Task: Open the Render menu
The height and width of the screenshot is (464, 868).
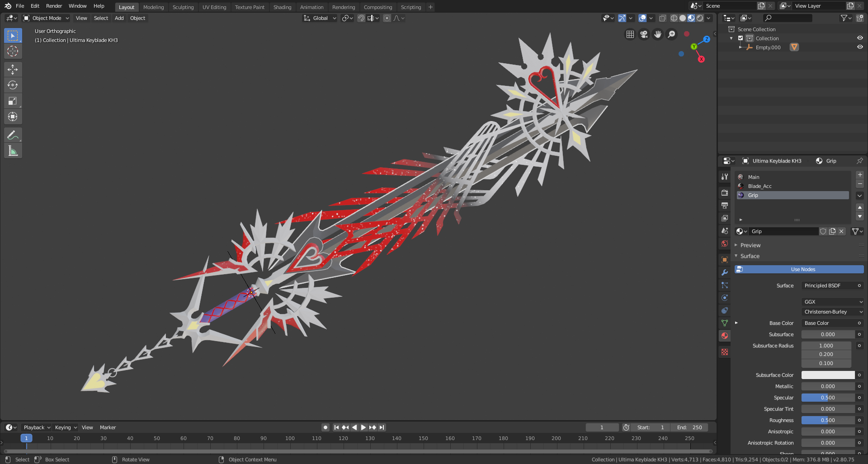Action: 54,6
